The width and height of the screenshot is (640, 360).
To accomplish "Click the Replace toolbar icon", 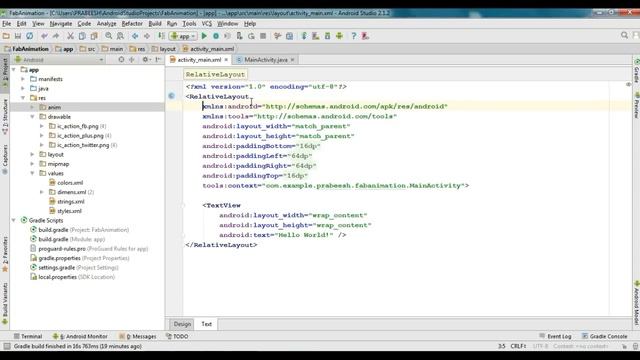I will tap(120, 36).
